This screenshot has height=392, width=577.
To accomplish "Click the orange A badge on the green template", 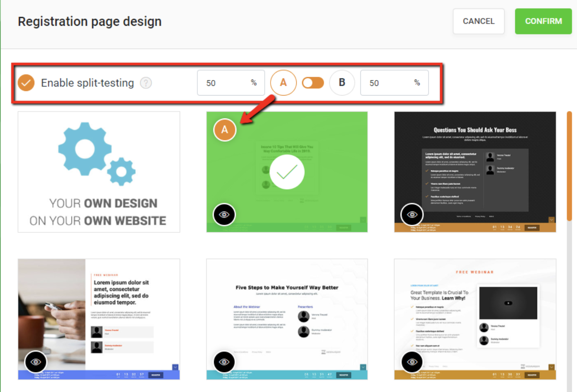I will (224, 129).
